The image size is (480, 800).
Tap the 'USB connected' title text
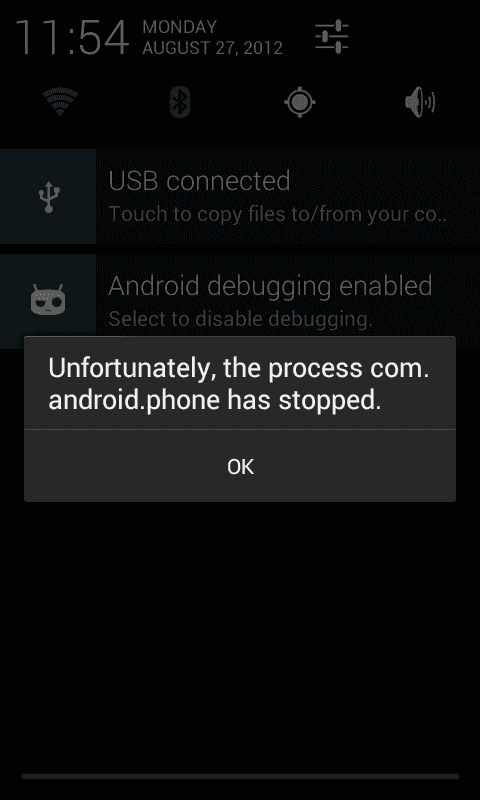pyautogui.click(x=199, y=181)
